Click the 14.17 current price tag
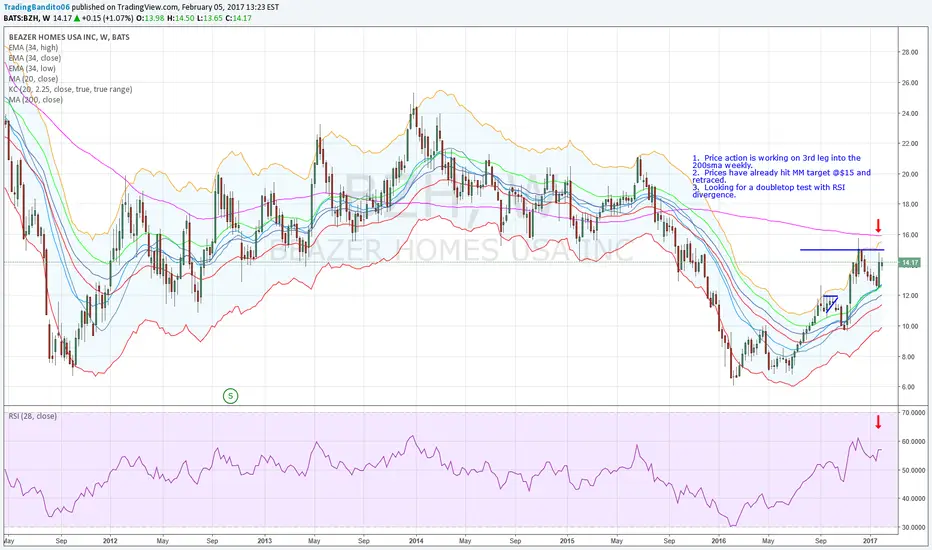Screen dimensions: 932x550 coord(909,262)
